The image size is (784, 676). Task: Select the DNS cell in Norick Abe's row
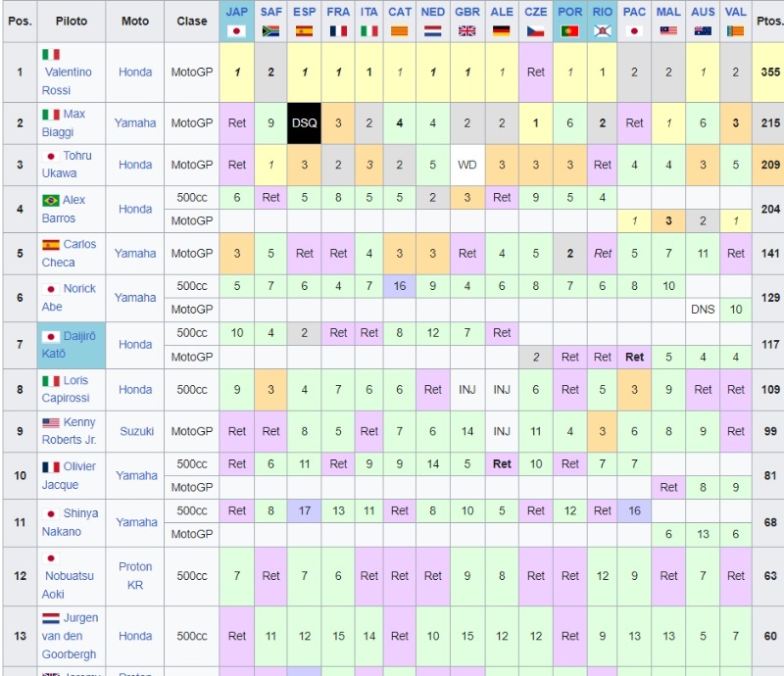[703, 310]
